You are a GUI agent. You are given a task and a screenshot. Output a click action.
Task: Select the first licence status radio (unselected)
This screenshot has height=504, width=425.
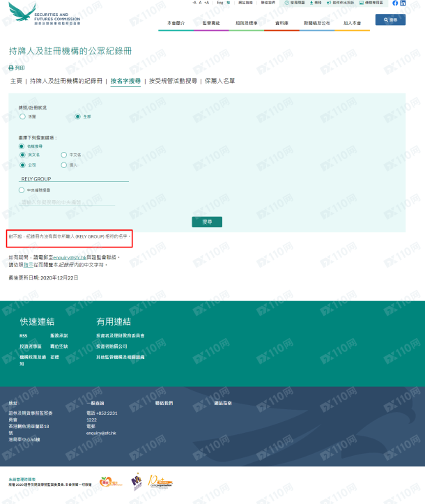pos(22,116)
